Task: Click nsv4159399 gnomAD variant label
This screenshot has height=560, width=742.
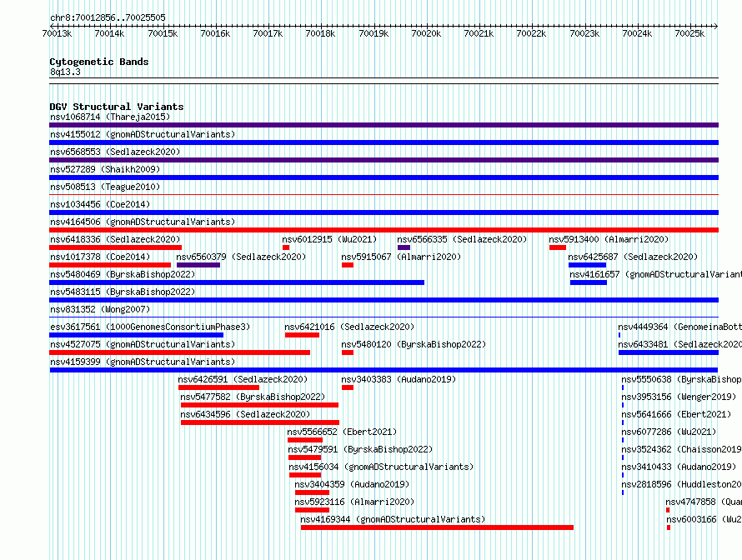Action: pyautogui.click(x=143, y=362)
